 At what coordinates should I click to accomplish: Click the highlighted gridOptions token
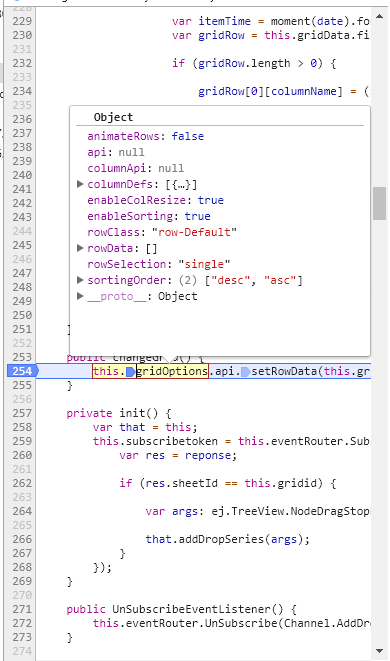pyautogui.click(x=172, y=371)
